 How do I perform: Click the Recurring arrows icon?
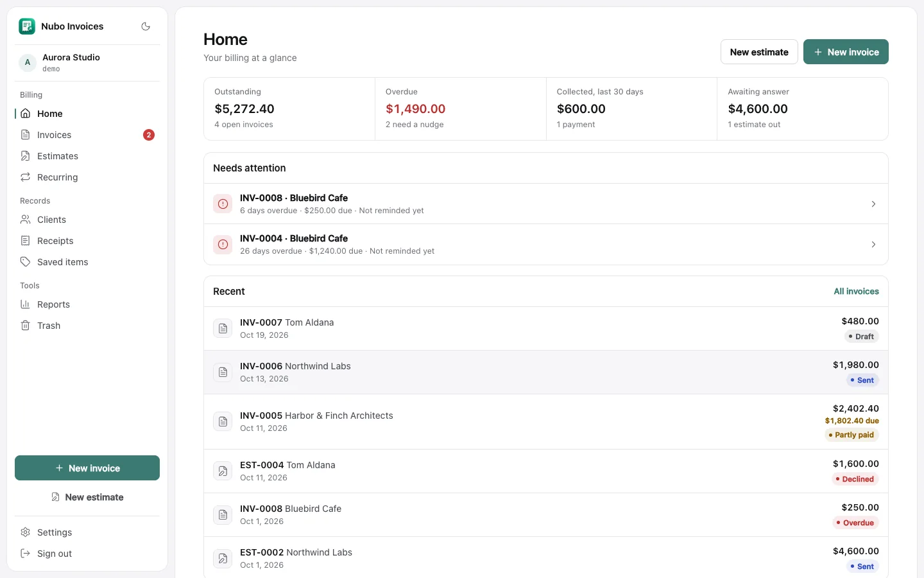point(26,177)
